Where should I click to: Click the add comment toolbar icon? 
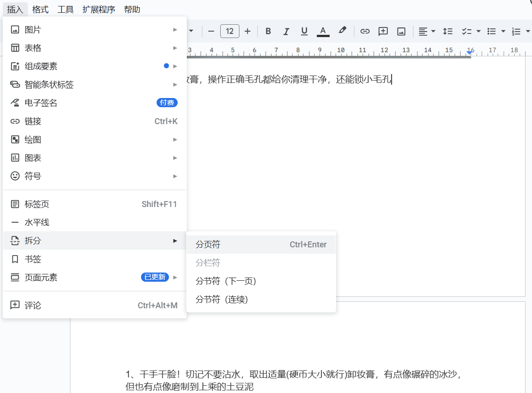click(383, 31)
